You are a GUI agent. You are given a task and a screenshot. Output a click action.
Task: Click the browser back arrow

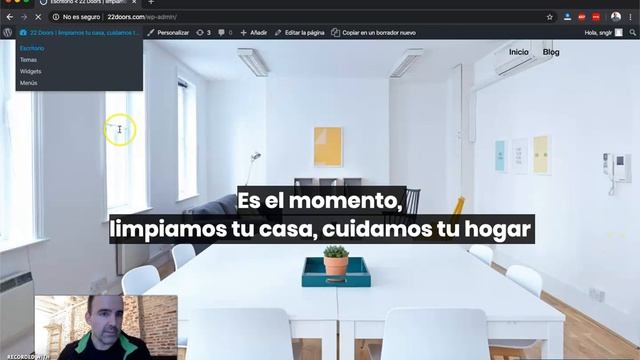[9, 17]
